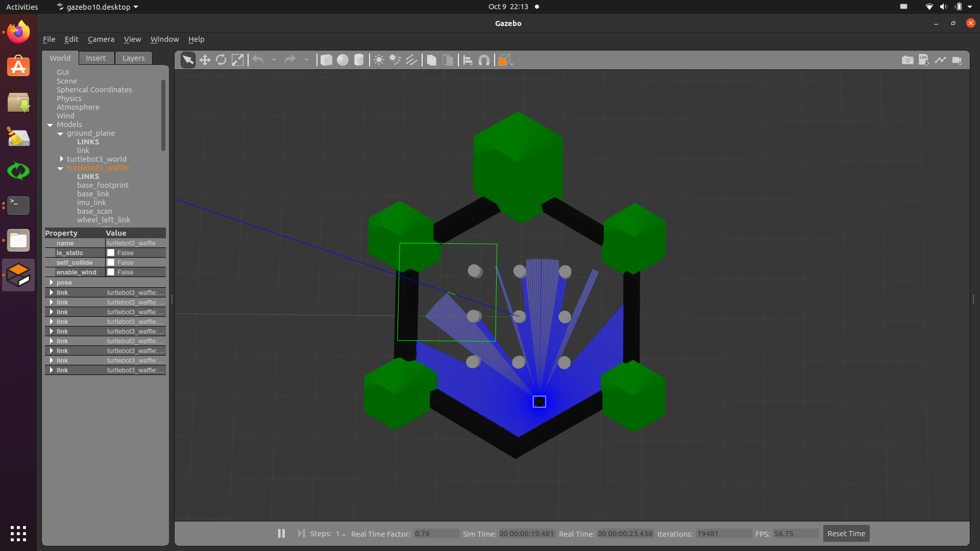Enable the enable_wind checkbox

(x=111, y=272)
